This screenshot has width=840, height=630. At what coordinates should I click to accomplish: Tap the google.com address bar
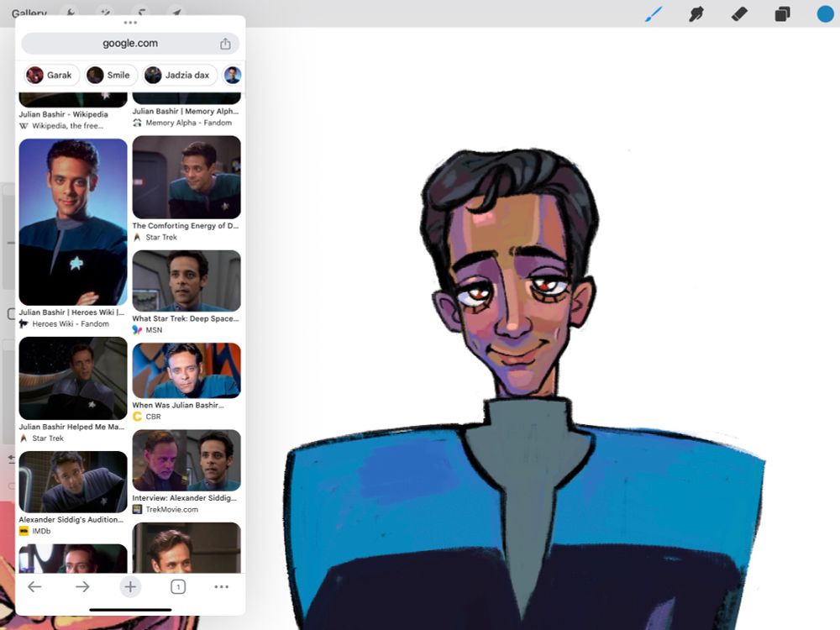click(130, 44)
